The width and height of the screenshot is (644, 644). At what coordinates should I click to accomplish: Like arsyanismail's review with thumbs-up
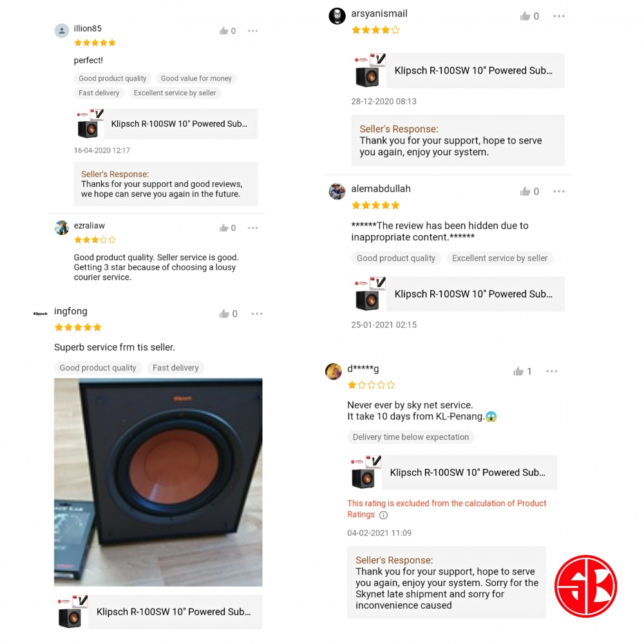pyautogui.click(x=525, y=16)
